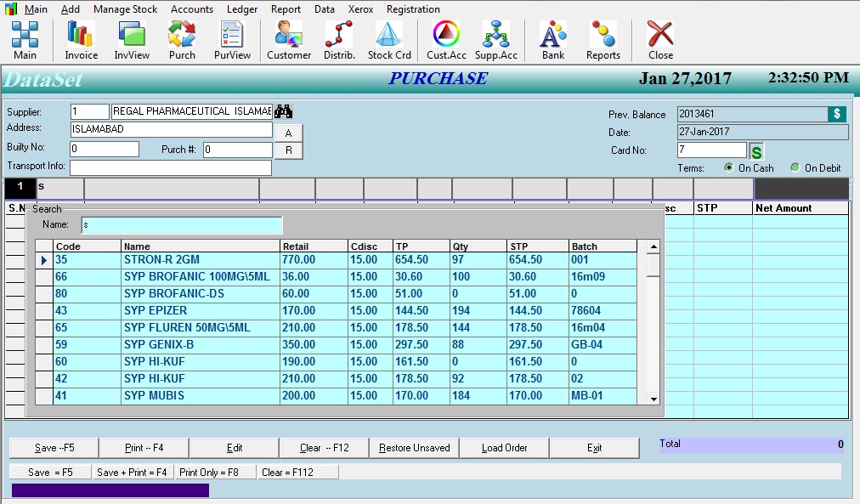
Task: Click the search list scroll up arrow
Action: coord(653,246)
